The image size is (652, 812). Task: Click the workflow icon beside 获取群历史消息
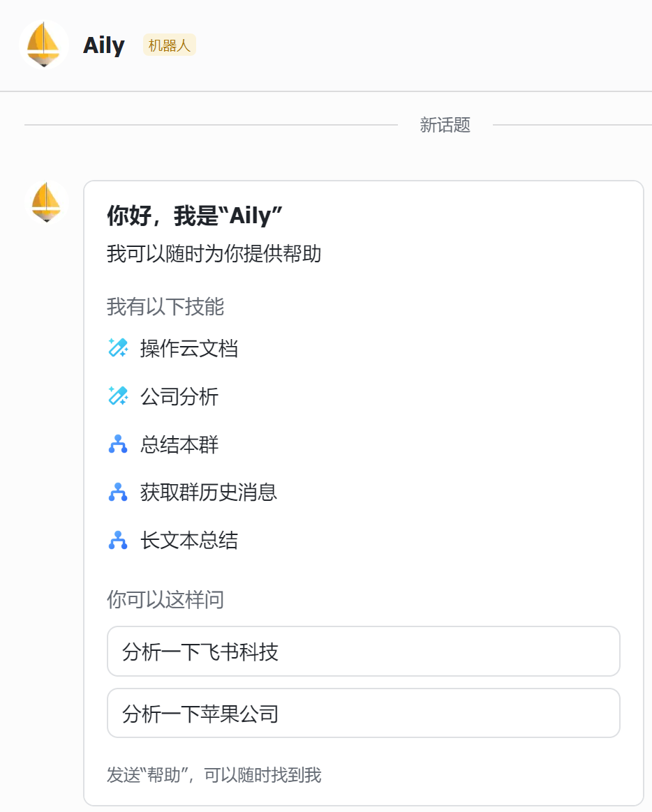(118, 492)
